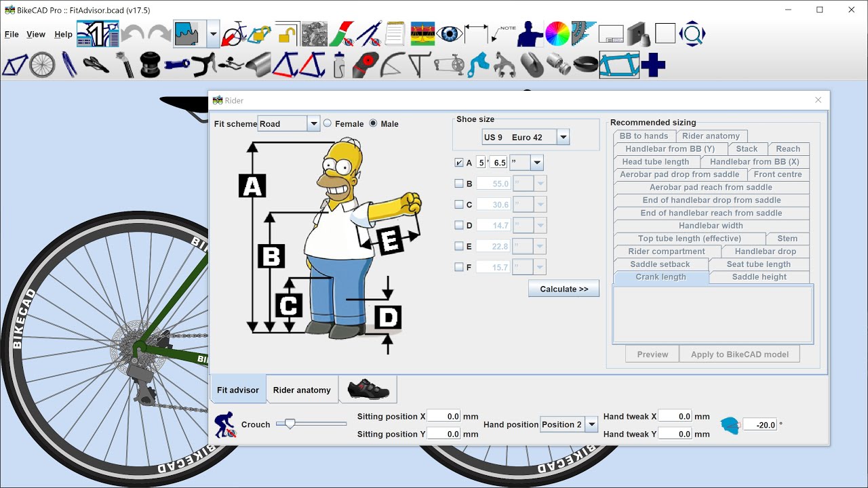Open the color wheel paint icon
This screenshot has height=488, width=868.
coord(557,34)
